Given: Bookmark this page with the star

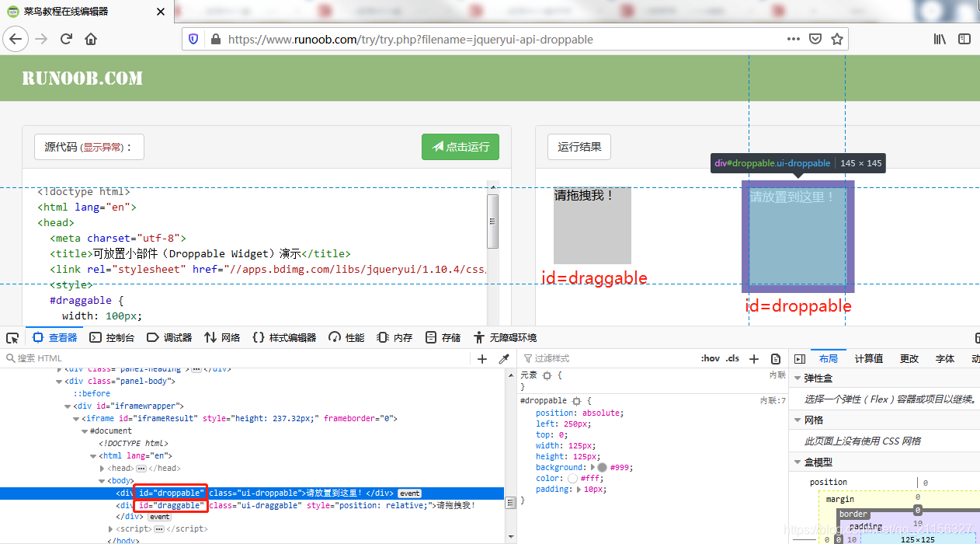Looking at the screenshot, I should pyautogui.click(x=837, y=39).
